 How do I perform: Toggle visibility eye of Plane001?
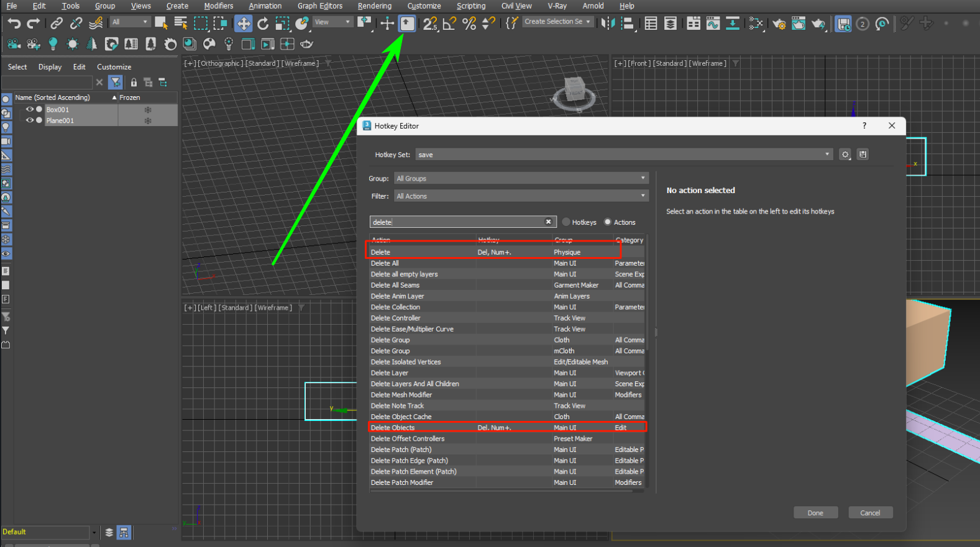click(29, 120)
